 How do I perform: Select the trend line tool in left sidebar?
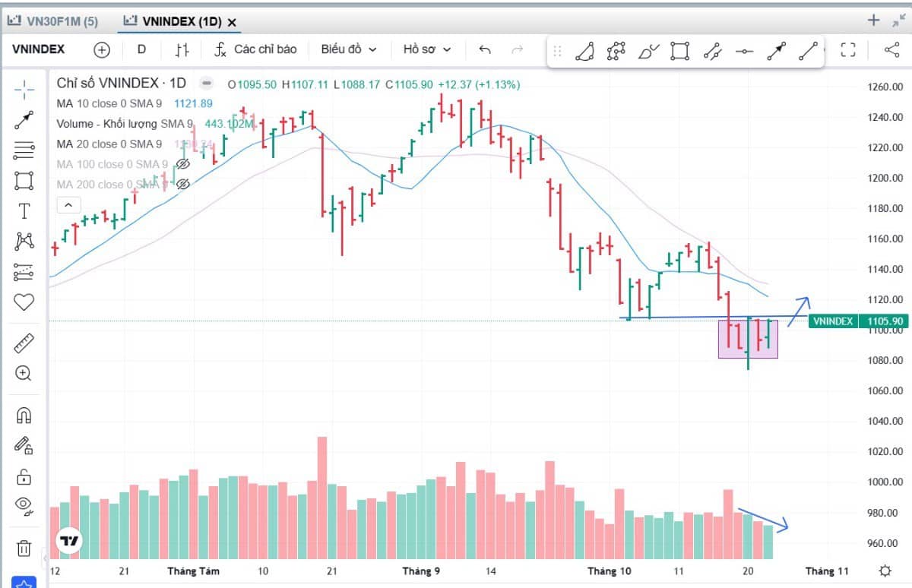click(x=24, y=119)
